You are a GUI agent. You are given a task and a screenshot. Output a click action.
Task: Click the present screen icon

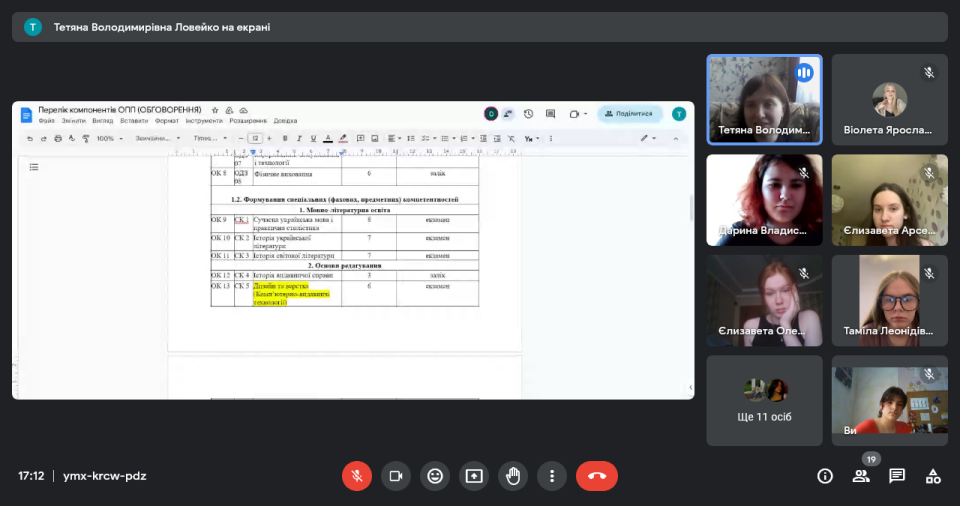[x=474, y=476]
